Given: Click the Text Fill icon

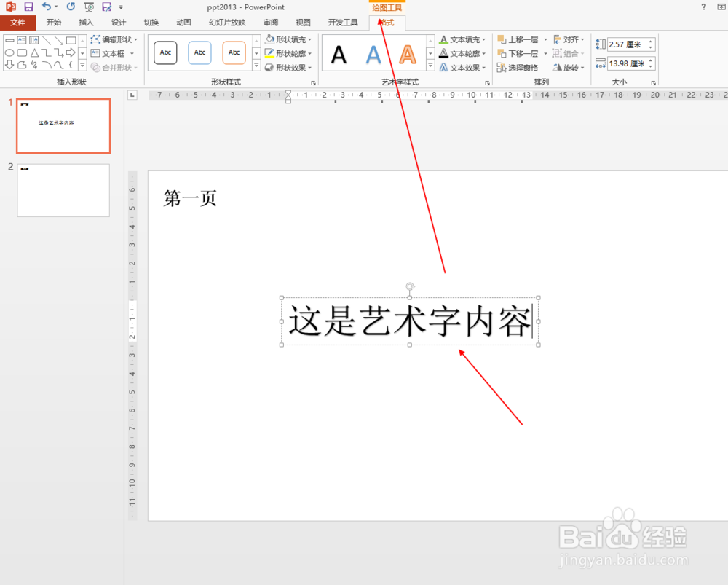Looking at the screenshot, I should coord(443,41).
